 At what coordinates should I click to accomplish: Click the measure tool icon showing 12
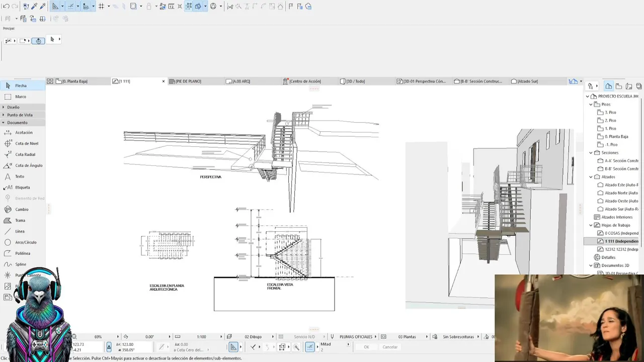pos(171,7)
